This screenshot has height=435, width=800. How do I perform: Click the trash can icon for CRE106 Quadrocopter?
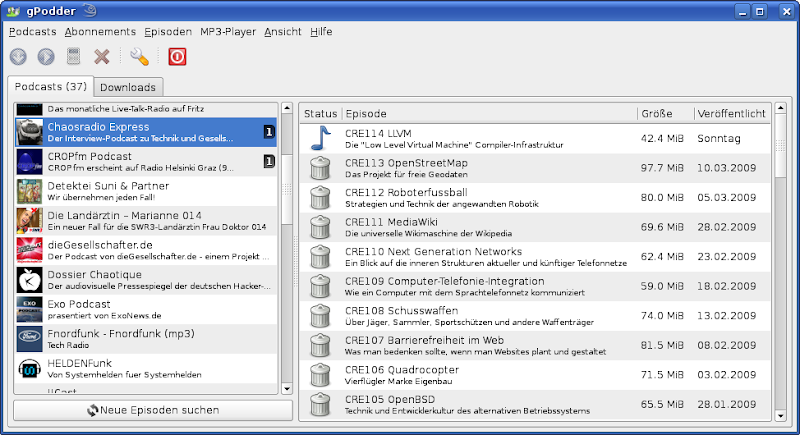pos(320,375)
